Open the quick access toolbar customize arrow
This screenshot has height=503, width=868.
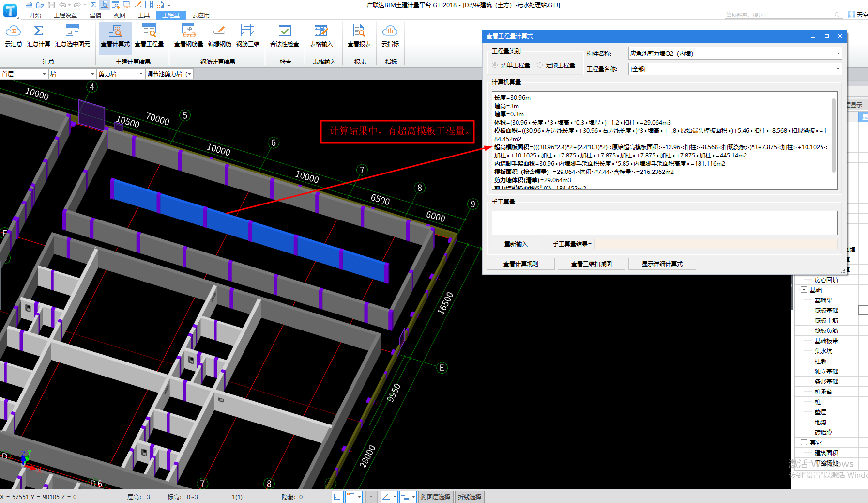click(x=169, y=5)
